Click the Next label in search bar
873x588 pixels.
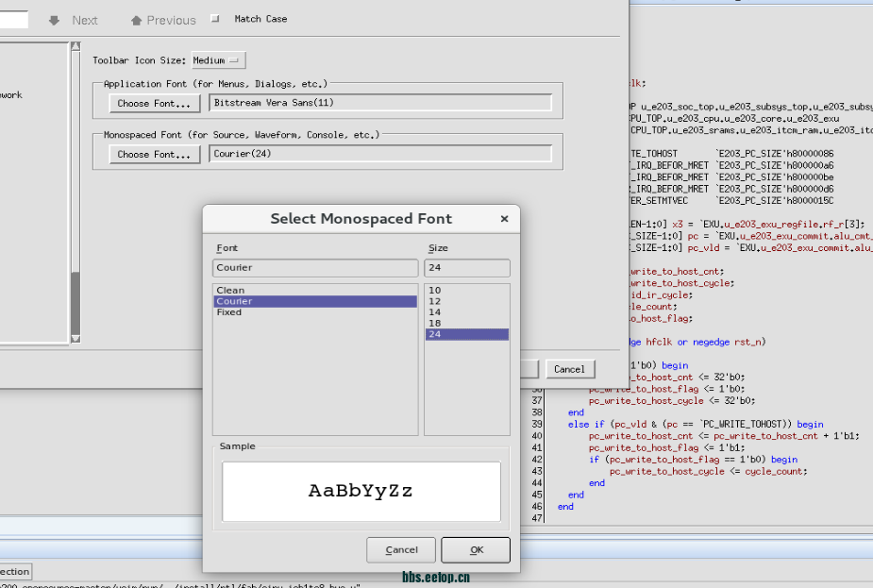tap(85, 21)
